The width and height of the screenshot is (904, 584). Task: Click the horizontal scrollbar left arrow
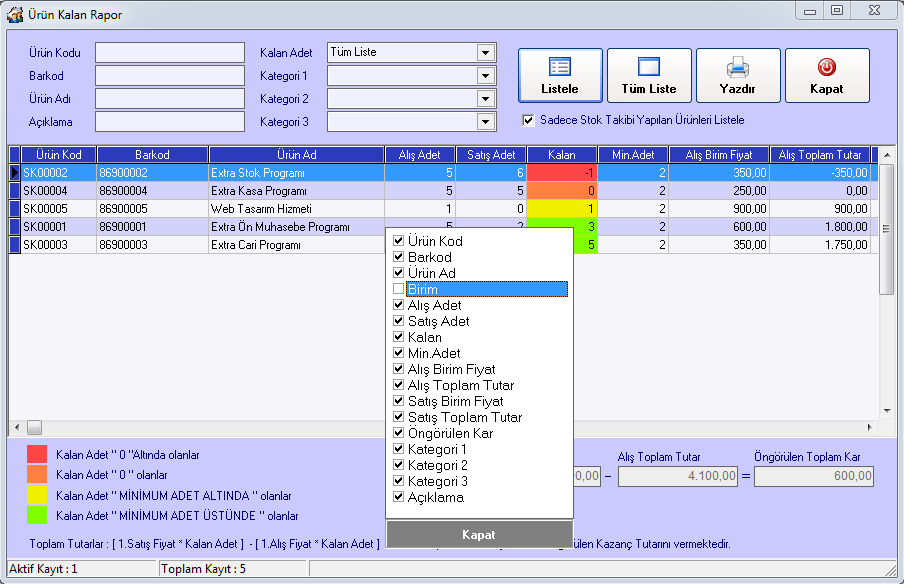tap(17, 427)
